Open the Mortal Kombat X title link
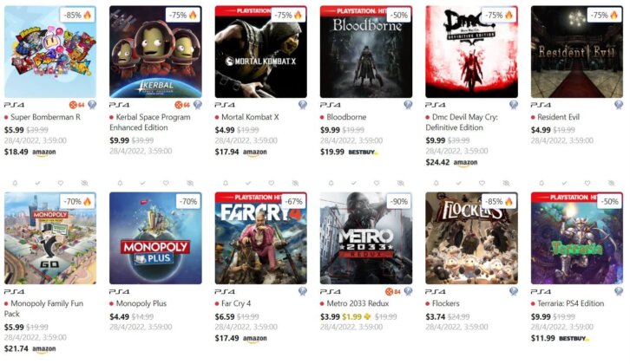This screenshot has height=364, width=630. 250,117
